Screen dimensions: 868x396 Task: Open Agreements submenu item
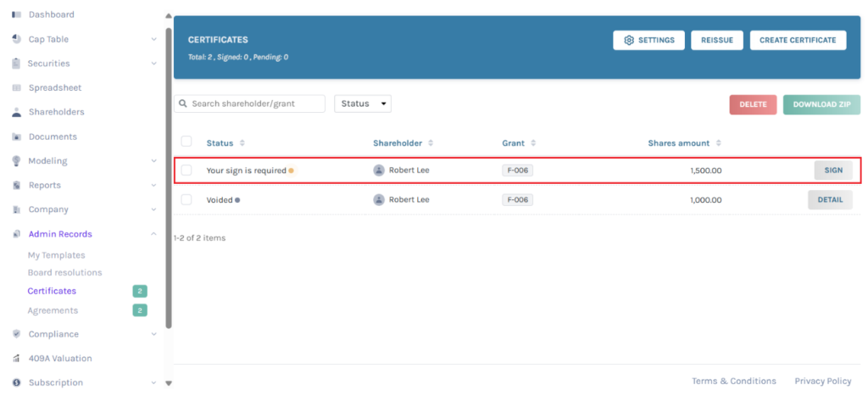pos(53,310)
